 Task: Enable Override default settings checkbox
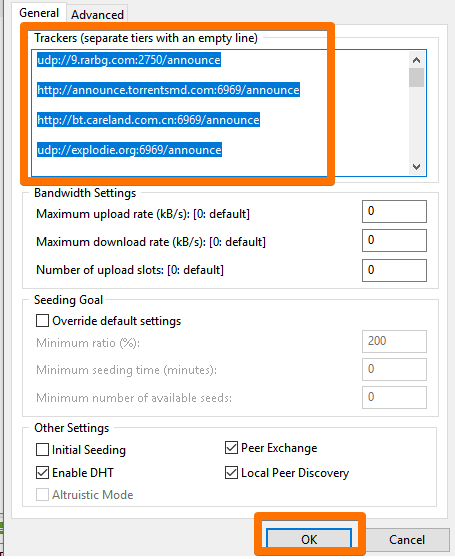click(42, 320)
